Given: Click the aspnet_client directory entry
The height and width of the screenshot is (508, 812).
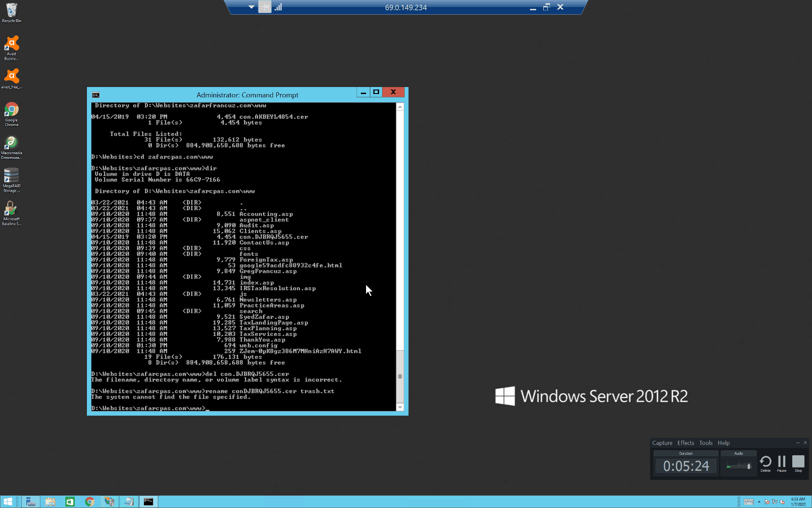Looking at the screenshot, I should coord(264,220).
